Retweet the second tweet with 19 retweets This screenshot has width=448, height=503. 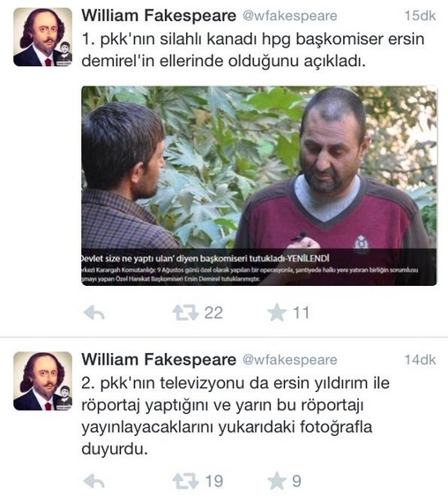(x=185, y=481)
